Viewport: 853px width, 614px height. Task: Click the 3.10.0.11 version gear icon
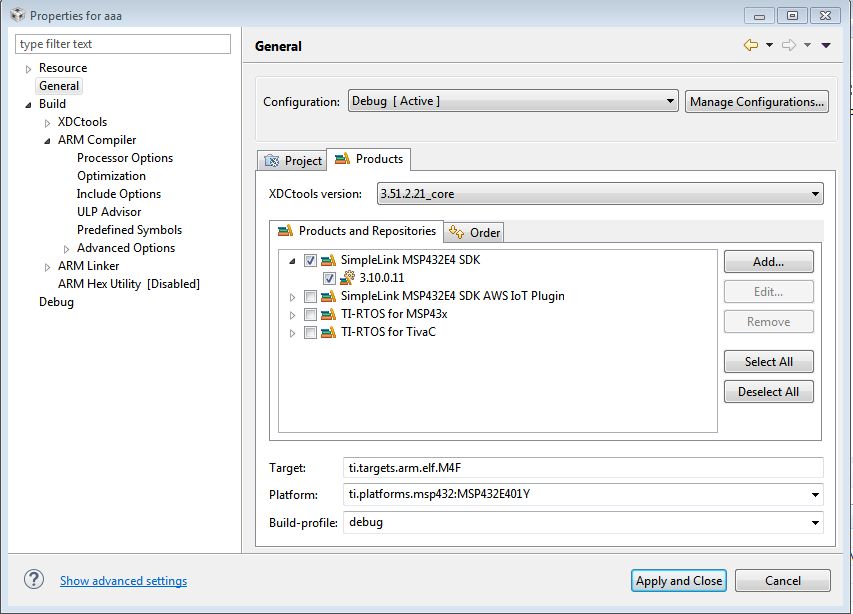[347, 278]
